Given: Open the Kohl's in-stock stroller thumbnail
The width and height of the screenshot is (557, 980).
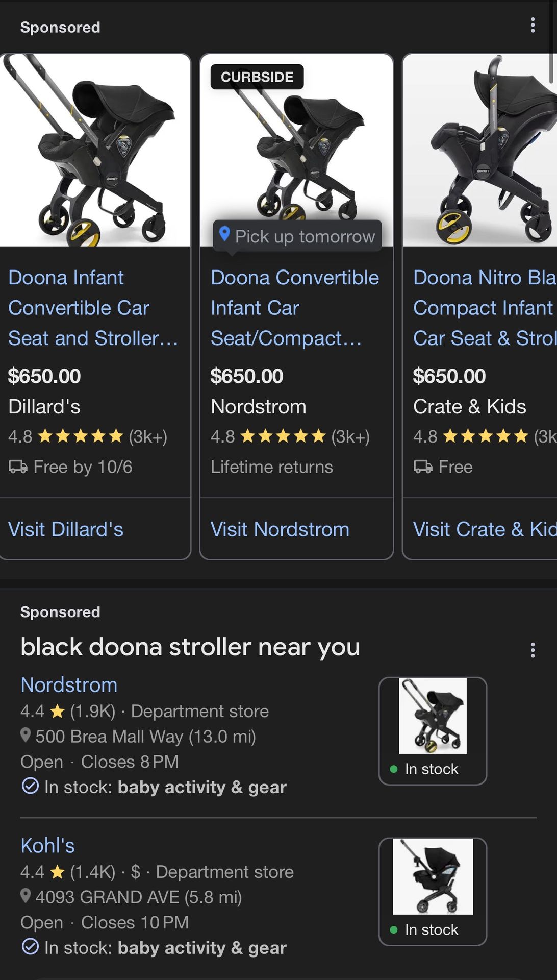Looking at the screenshot, I should 433,876.
